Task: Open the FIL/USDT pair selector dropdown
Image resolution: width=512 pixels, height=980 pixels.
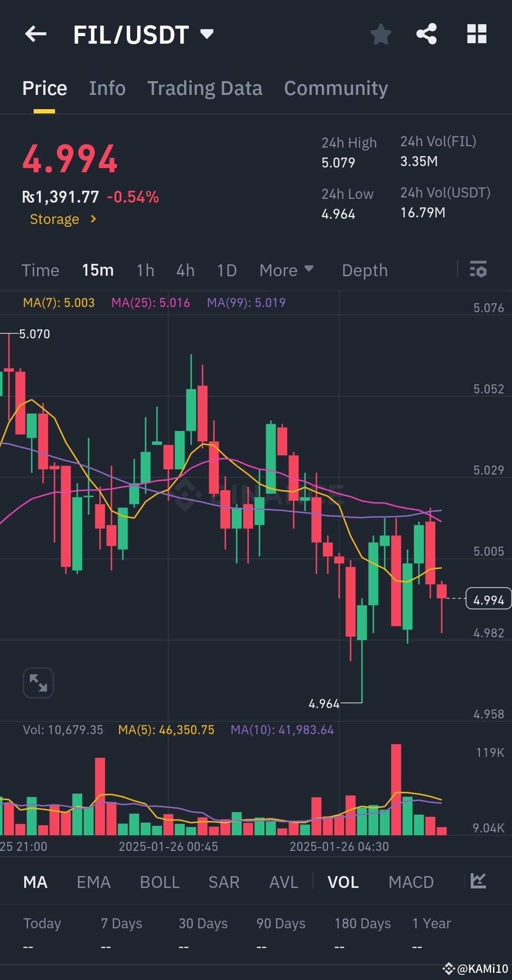Action: pos(206,34)
